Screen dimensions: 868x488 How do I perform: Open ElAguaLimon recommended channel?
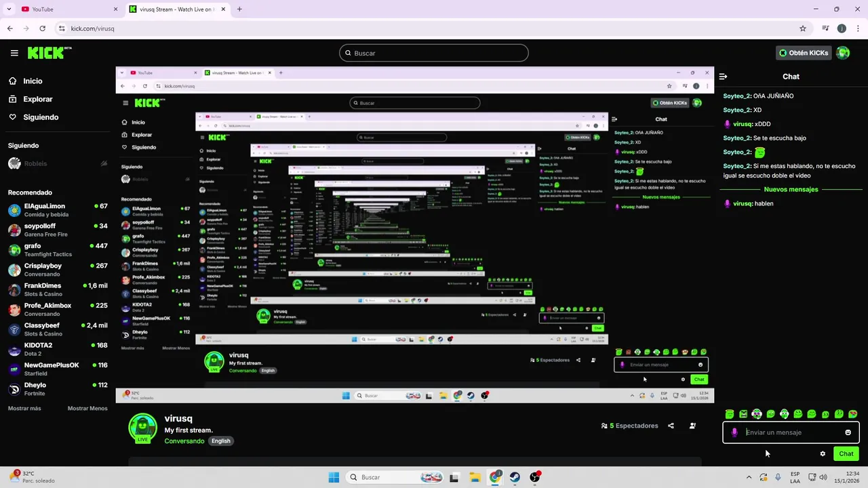point(58,210)
